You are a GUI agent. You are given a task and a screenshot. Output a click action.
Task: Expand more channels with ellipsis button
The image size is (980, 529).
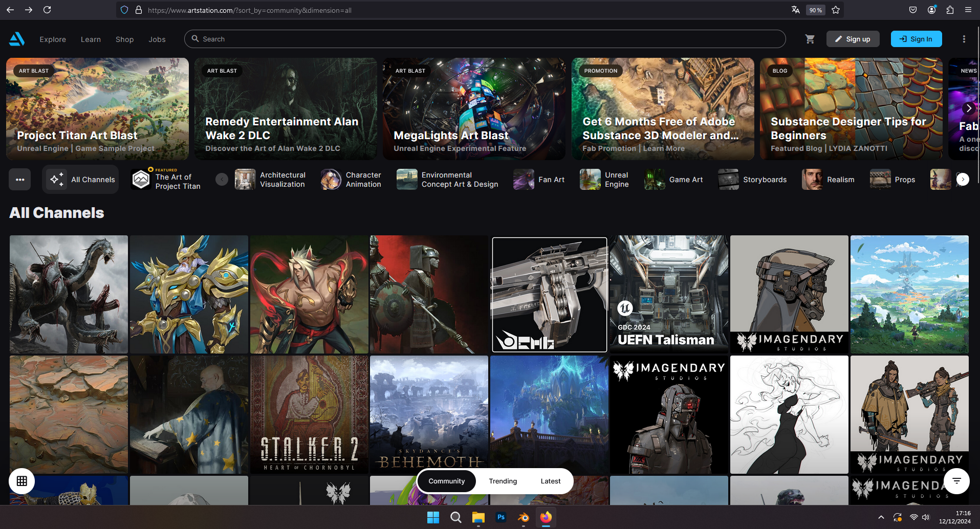click(20, 180)
